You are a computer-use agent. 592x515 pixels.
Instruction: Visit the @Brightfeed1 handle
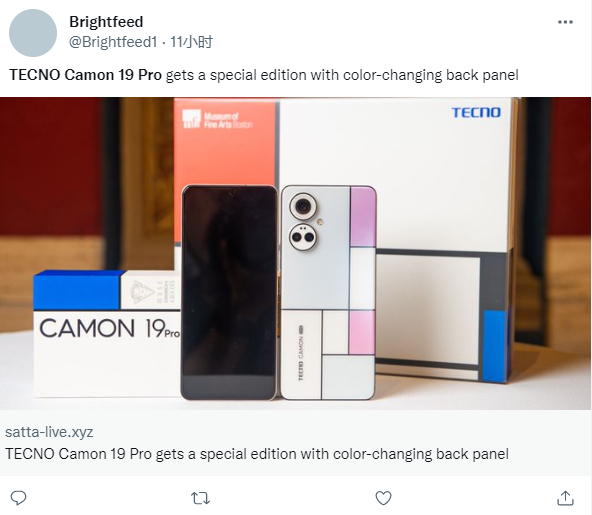113,42
